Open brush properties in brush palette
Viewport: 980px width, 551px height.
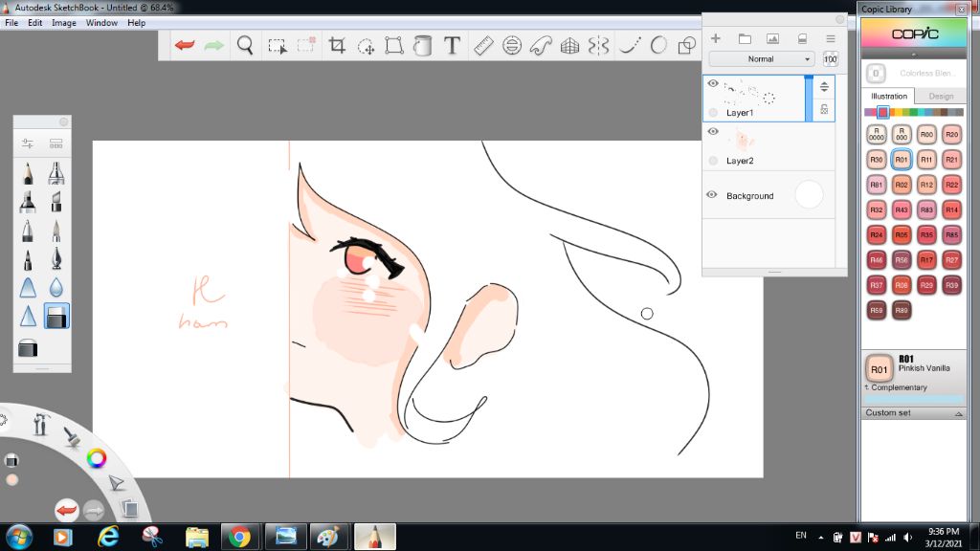[x=28, y=143]
